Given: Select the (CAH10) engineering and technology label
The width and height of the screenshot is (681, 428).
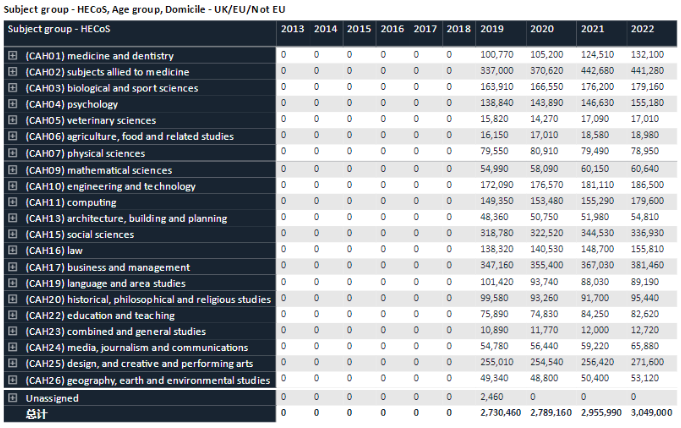Looking at the screenshot, I should tap(110, 186).
